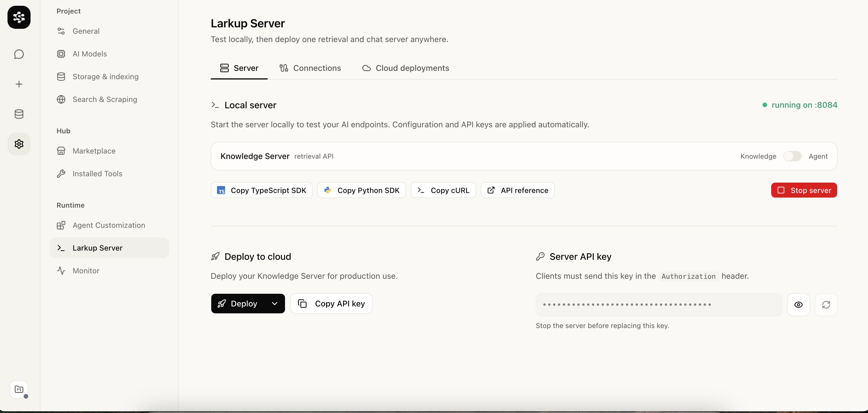
Task: Click the Storage & indexing cylinder icon
Action: (x=61, y=77)
